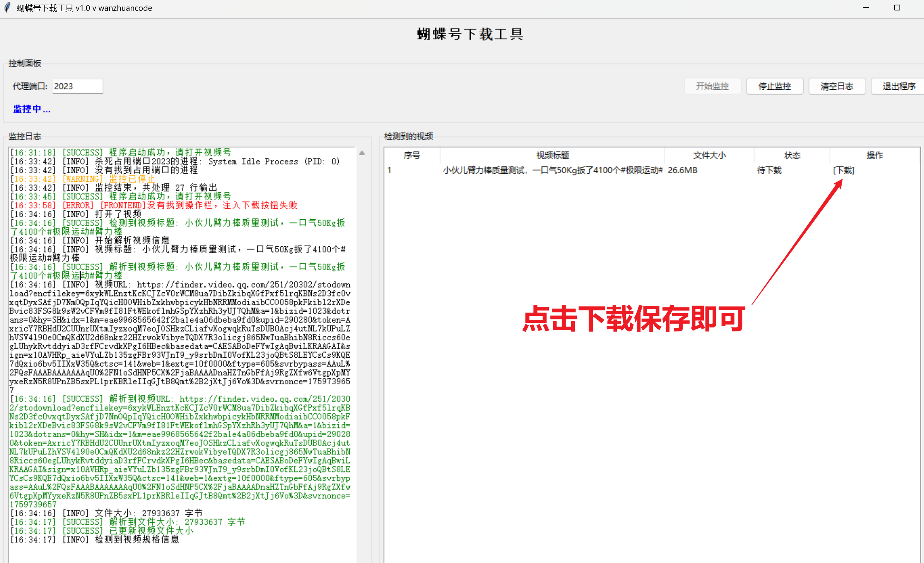Click the log scrollbar up arrow
Screen dimensions: 924x563
[x=362, y=153]
